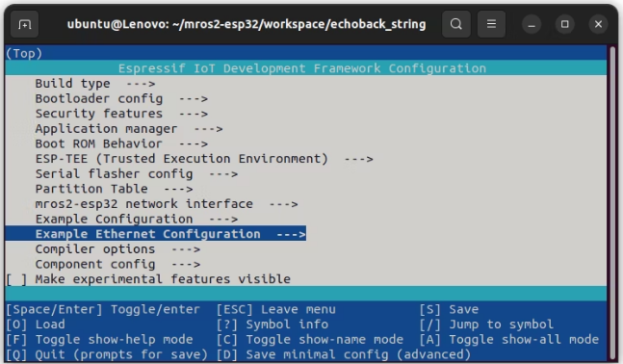623x364 pixels.
Task: Open the Bootloader config submenu
Action: tap(121, 99)
